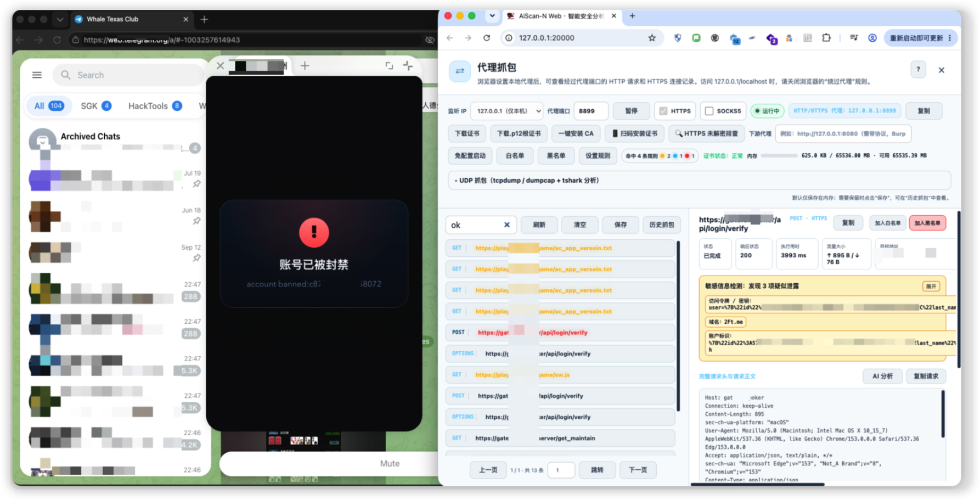Click the relaunch to update button
The height and width of the screenshot is (500, 980).
920,38
